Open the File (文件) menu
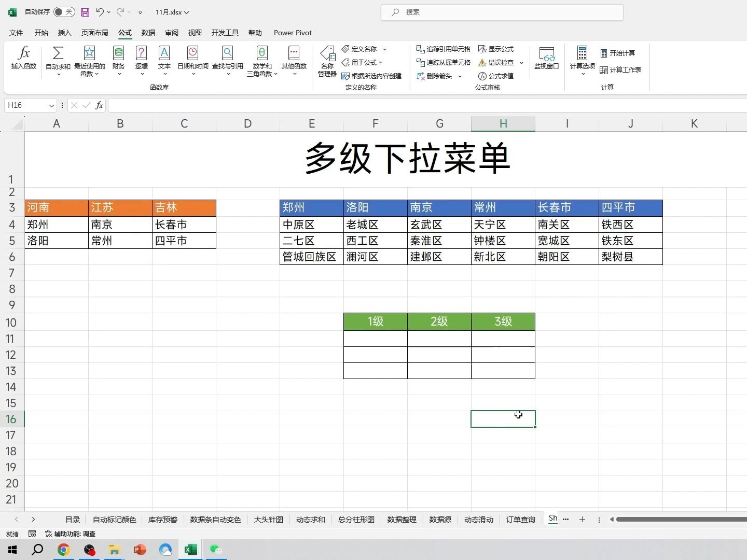This screenshot has height=560, width=747. click(16, 33)
